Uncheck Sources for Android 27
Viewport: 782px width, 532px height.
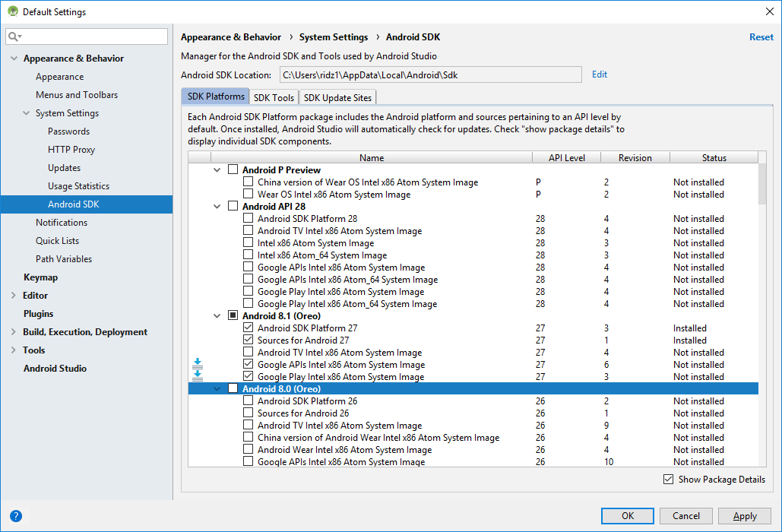248,340
